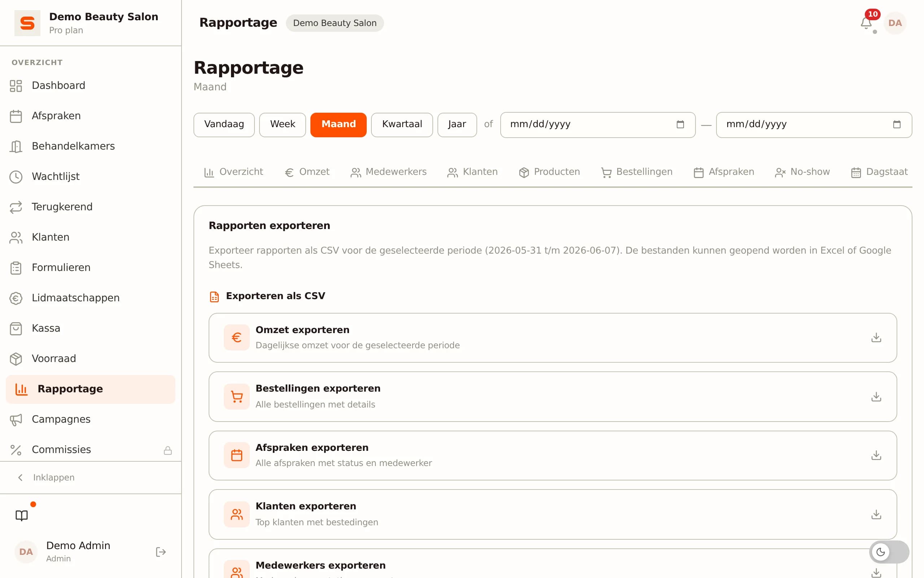Select the Jaar period button

[x=457, y=125]
